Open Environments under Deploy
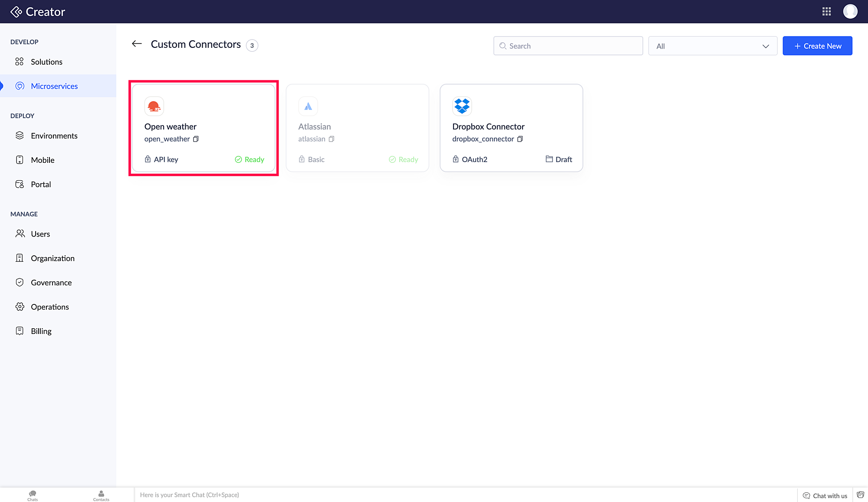 coord(54,136)
